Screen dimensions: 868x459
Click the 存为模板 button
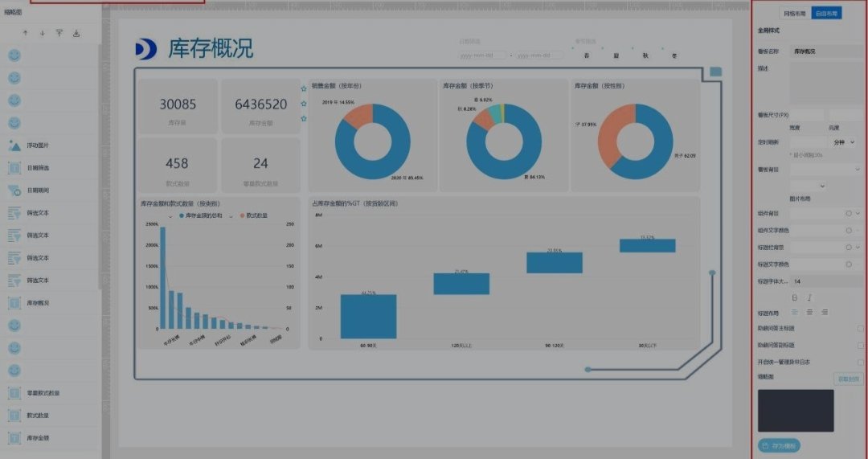pos(779,445)
